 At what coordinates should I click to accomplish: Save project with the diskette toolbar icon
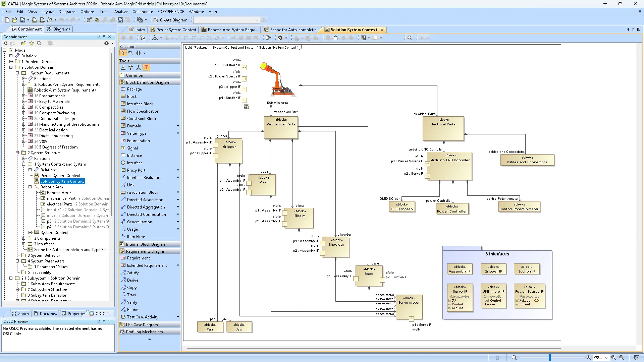(x=22, y=20)
